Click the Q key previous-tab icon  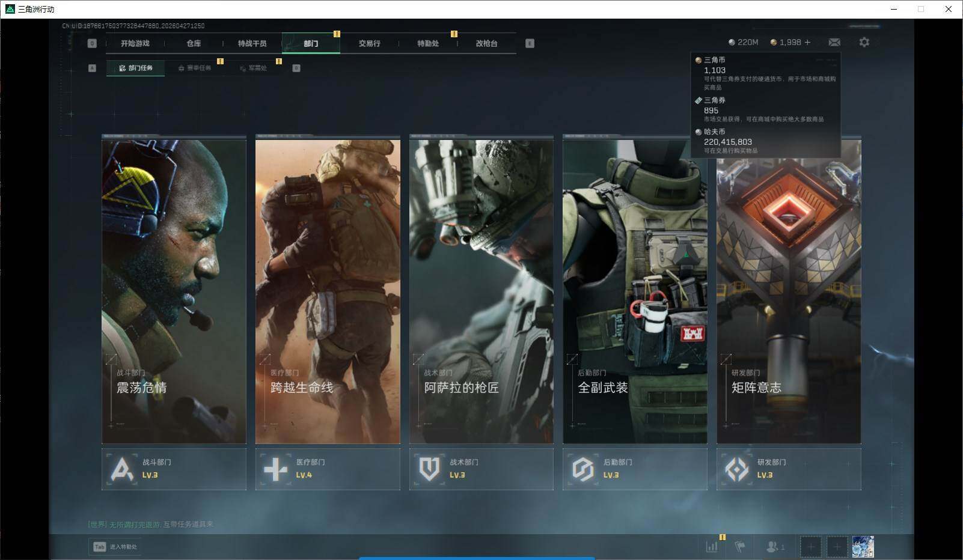click(x=92, y=43)
